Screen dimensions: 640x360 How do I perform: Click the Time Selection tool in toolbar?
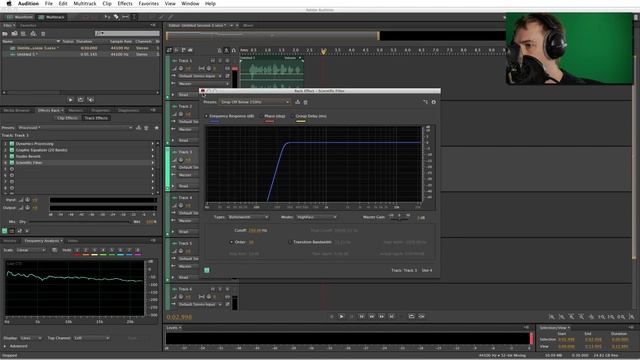134,17
